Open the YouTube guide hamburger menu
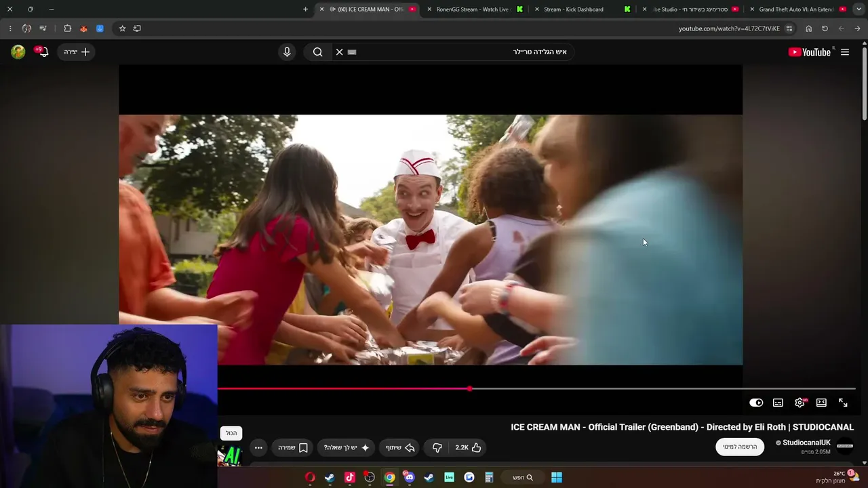868x488 pixels. click(845, 52)
